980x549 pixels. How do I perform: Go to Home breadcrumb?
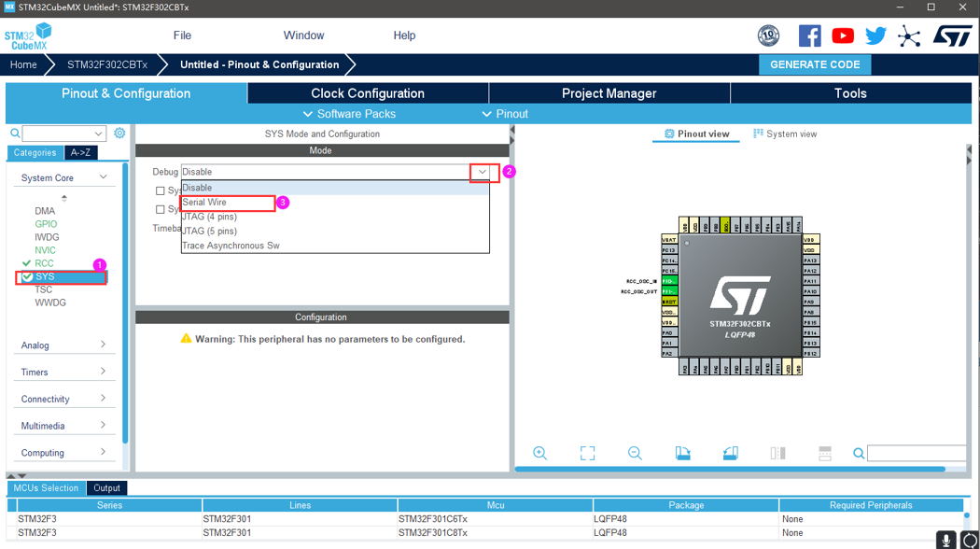coord(23,64)
